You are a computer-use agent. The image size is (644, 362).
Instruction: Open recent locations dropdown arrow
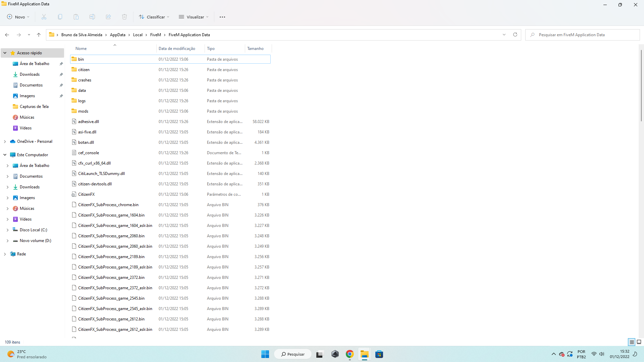(x=29, y=35)
